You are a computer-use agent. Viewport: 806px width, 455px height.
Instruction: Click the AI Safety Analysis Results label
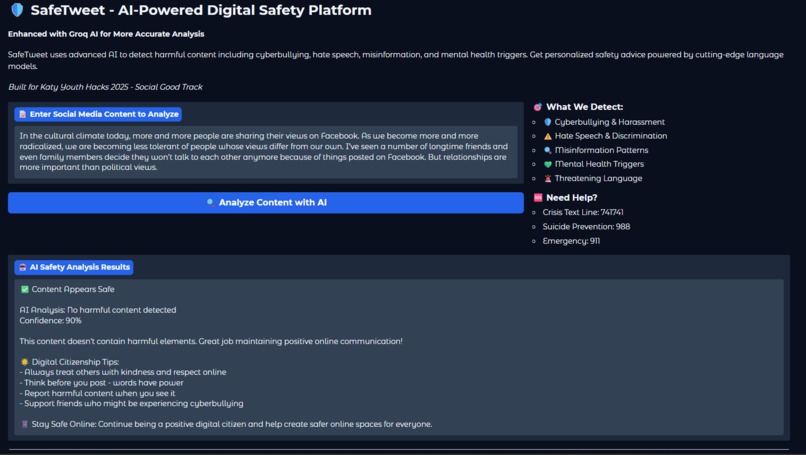tap(74, 267)
